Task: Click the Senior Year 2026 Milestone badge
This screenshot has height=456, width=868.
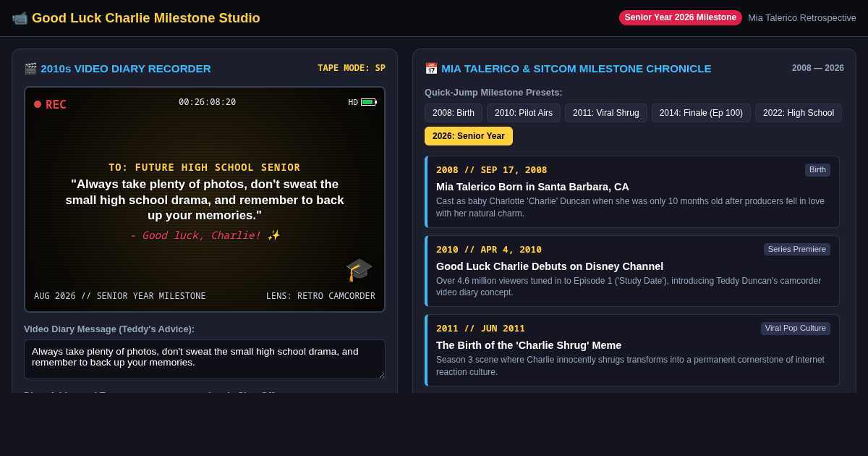Action: coord(681,17)
